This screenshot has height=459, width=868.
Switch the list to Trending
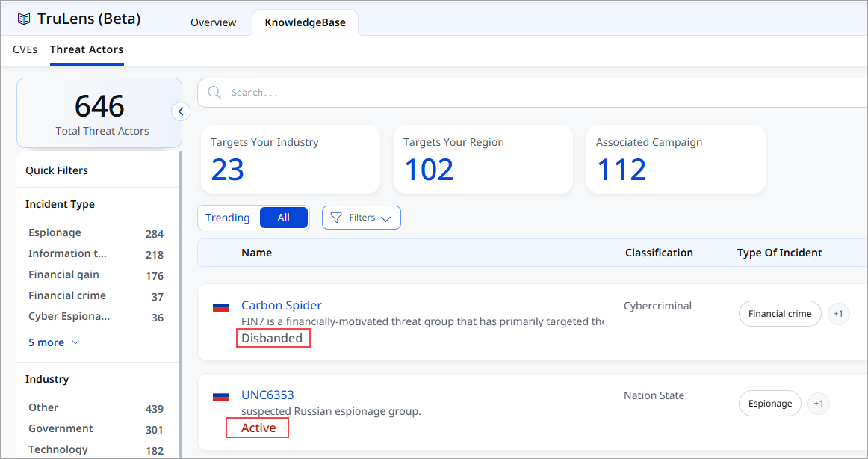pos(228,218)
